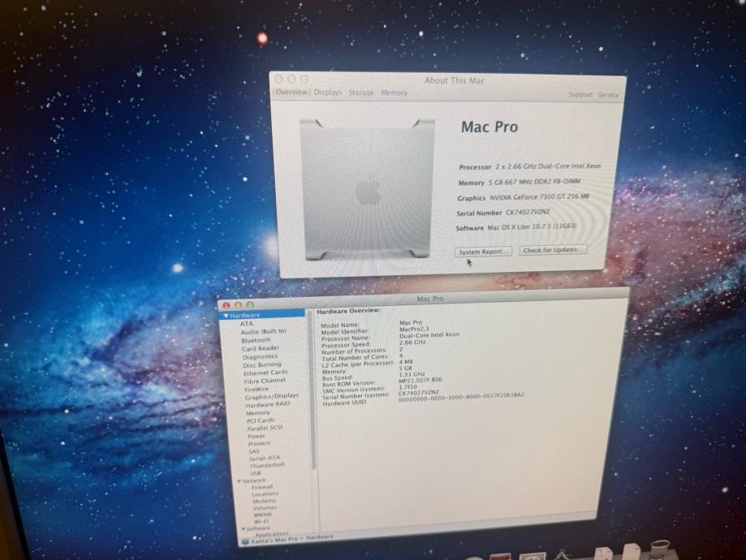Switch to the Displays tab
746x560 pixels.
[x=328, y=93]
